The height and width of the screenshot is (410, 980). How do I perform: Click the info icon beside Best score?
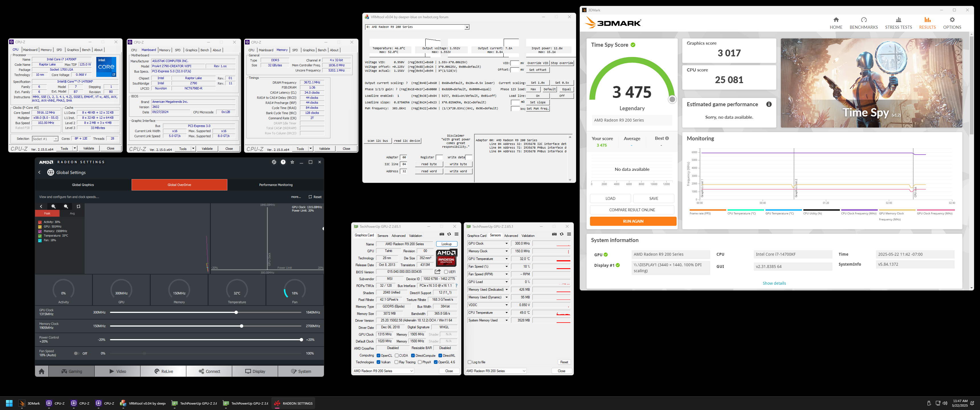667,138
